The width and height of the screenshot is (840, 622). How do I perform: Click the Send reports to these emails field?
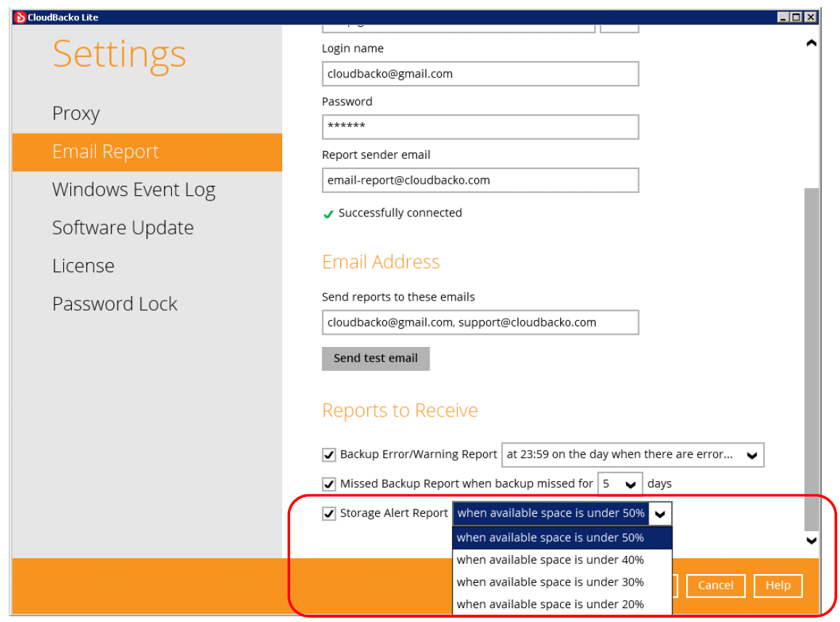tap(480, 322)
